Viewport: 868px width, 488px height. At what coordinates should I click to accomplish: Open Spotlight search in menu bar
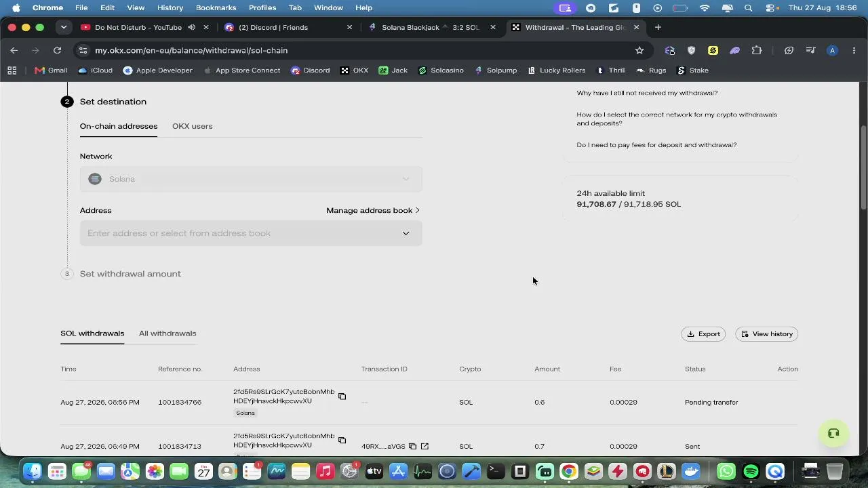749,8
